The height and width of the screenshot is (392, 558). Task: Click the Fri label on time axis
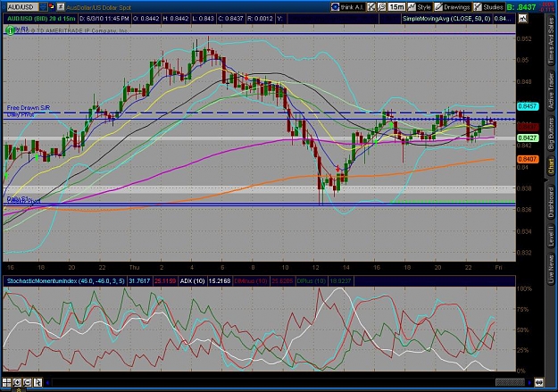click(498, 267)
